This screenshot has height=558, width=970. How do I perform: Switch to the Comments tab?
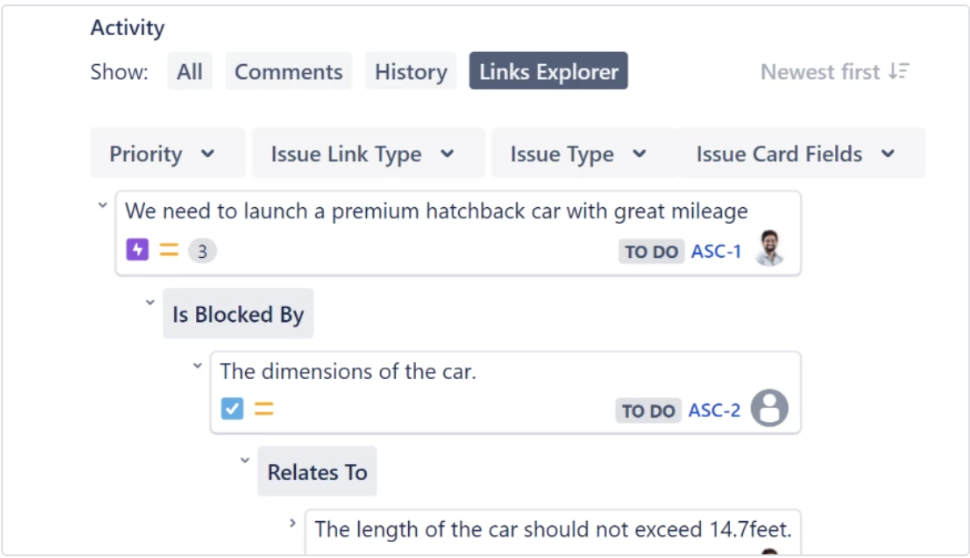click(x=288, y=71)
